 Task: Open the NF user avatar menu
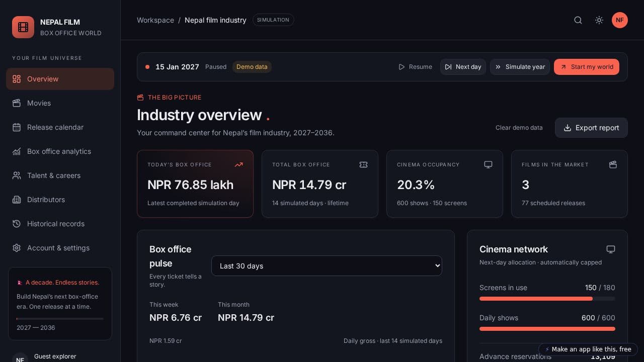[x=620, y=20]
